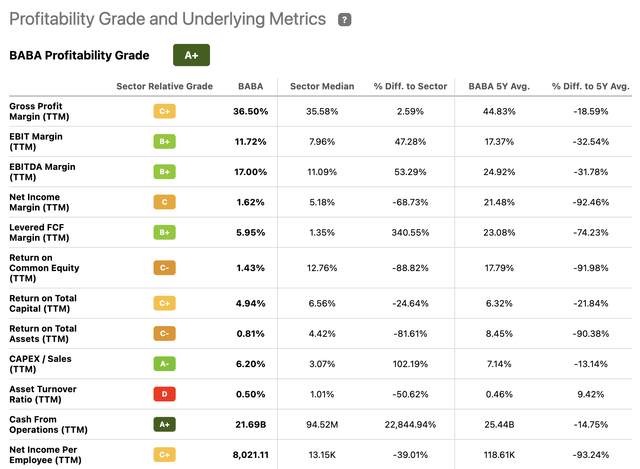
Task: Click the C+ grade badge for Gross Profit Margin
Action: 165,111
